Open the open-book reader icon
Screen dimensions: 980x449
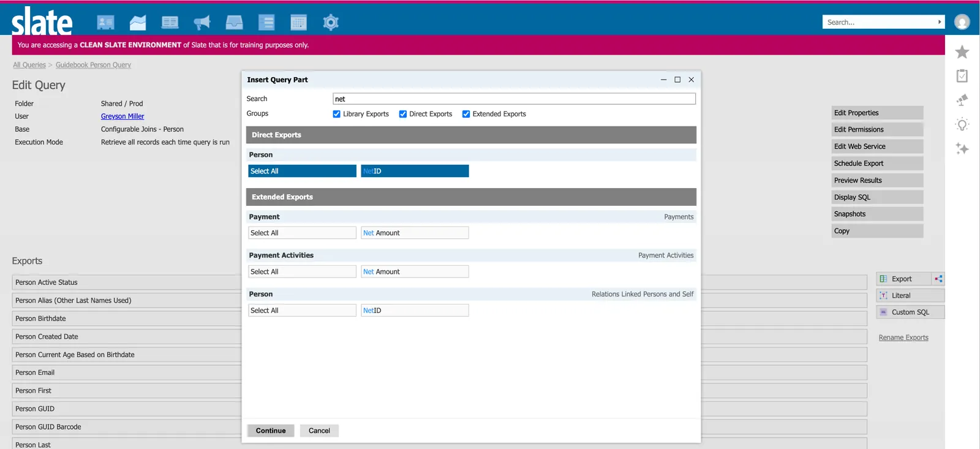[170, 23]
